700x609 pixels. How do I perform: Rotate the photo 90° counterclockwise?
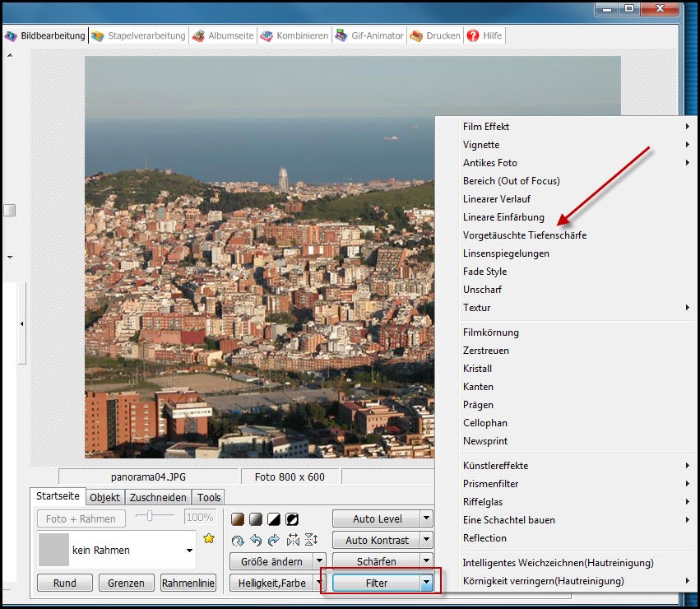coord(256,541)
